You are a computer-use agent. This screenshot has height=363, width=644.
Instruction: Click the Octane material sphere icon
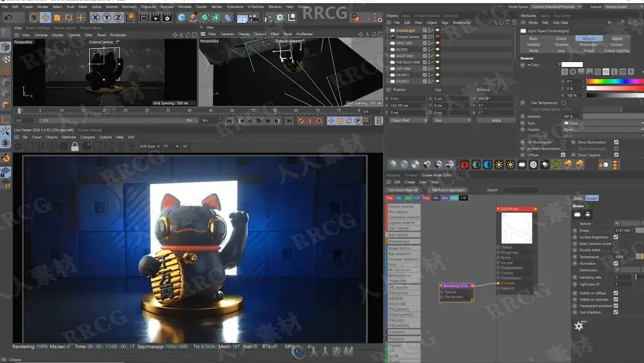click(393, 164)
